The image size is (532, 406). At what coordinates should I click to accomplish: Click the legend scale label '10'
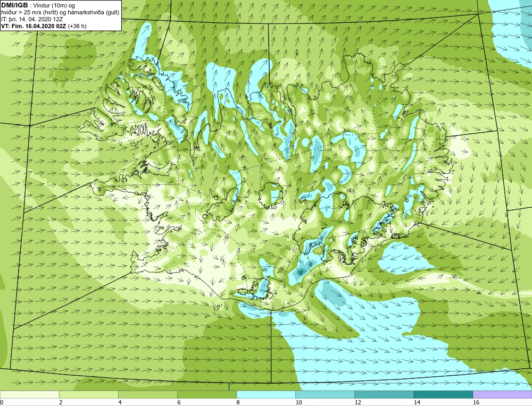click(298, 402)
